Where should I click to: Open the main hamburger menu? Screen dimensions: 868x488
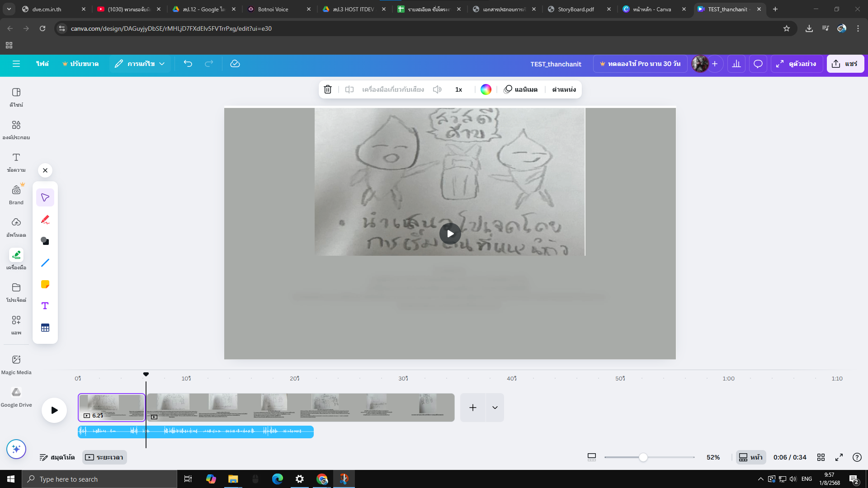tap(16, 64)
